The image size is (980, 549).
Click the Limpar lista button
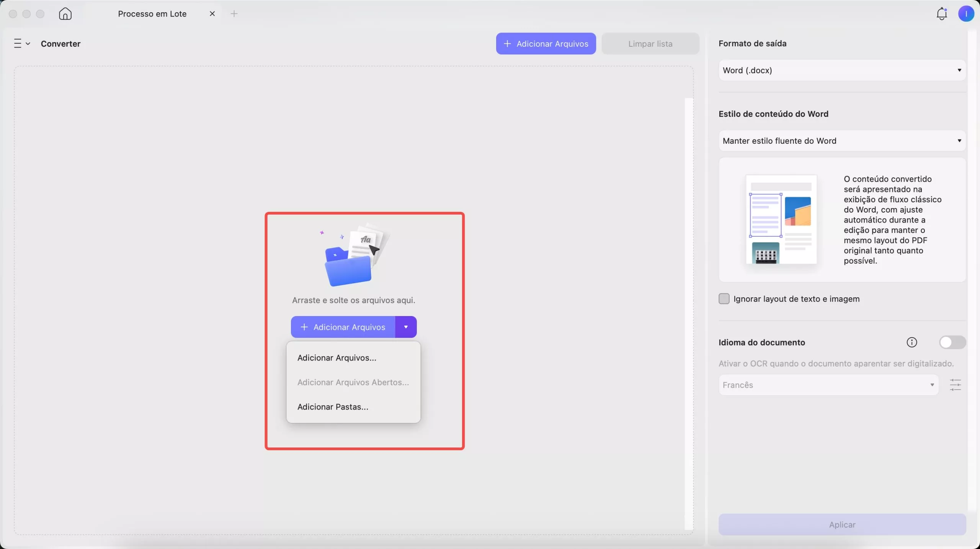650,44
